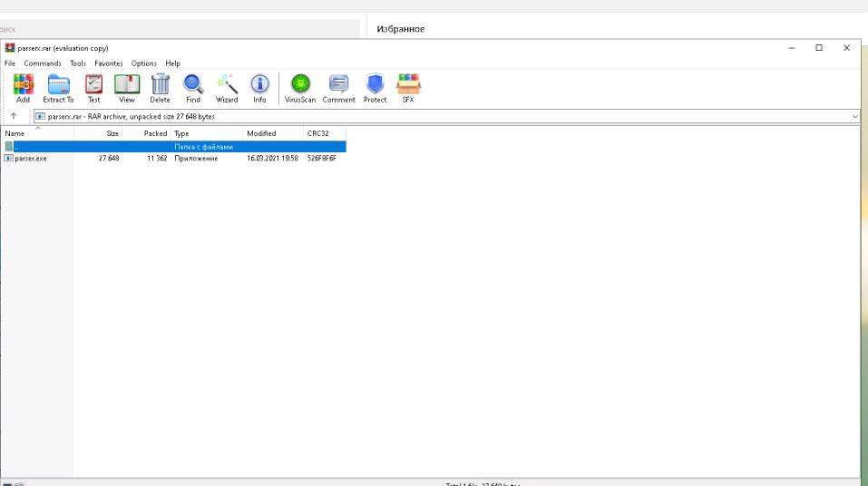This screenshot has height=486, width=868.
Task: Click the 'Приложение' type cell
Action: pos(196,159)
